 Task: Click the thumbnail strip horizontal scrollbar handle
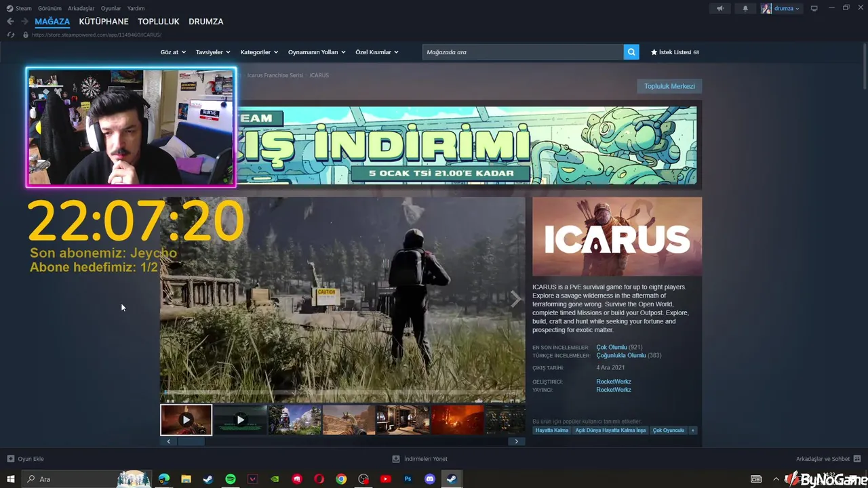point(191,441)
